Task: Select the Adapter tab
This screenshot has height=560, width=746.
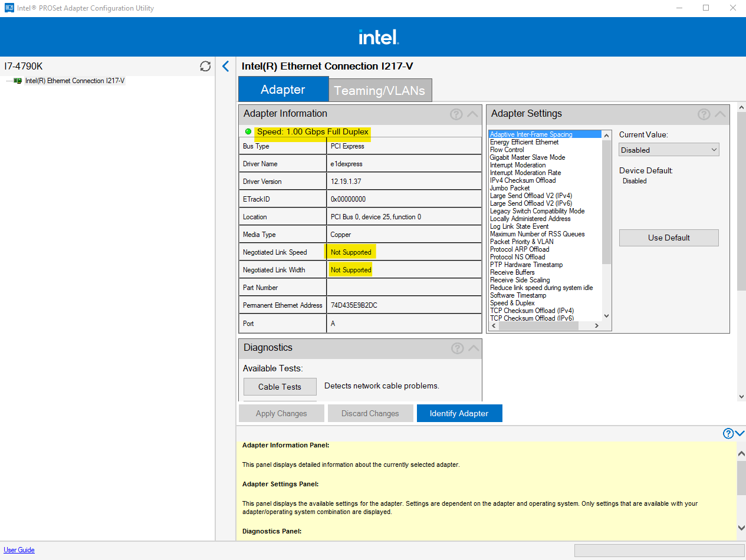Action: (283, 89)
